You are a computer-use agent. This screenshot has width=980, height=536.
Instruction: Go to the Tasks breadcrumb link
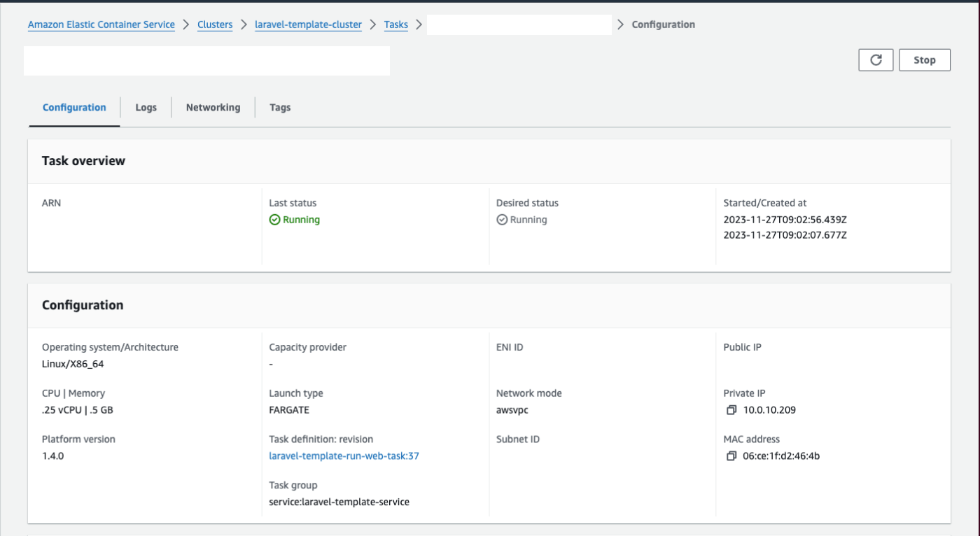coord(396,24)
